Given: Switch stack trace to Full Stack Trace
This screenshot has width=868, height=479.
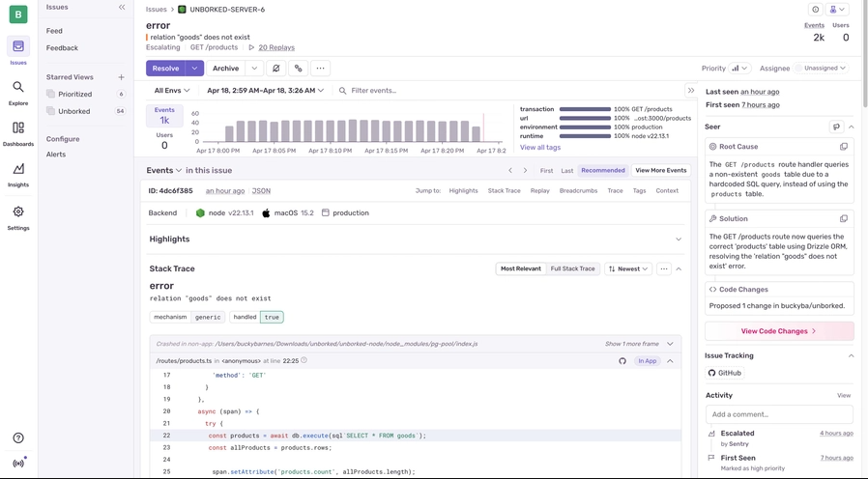Looking at the screenshot, I should click(x=572, y=268).
